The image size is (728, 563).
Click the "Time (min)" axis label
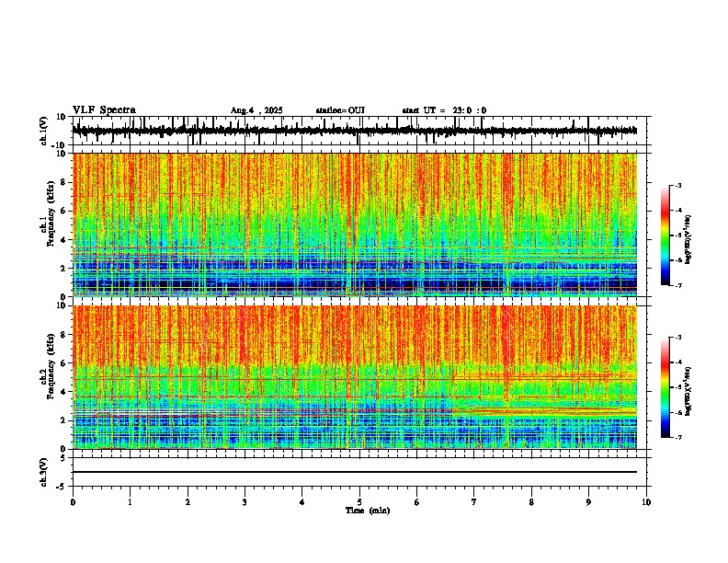click(x=368, y=511)
